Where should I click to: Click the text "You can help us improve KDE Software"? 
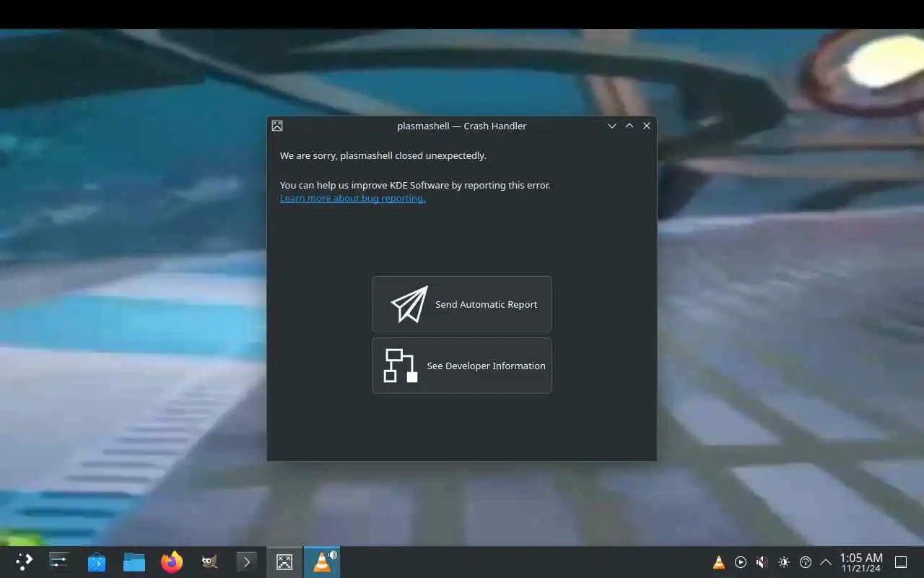click(x=365, y=185)
